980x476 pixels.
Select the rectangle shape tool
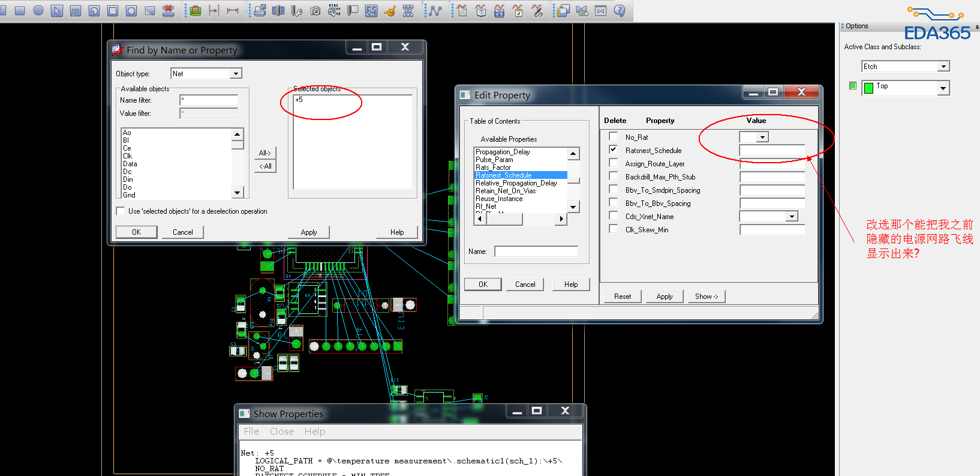point(20,11)
